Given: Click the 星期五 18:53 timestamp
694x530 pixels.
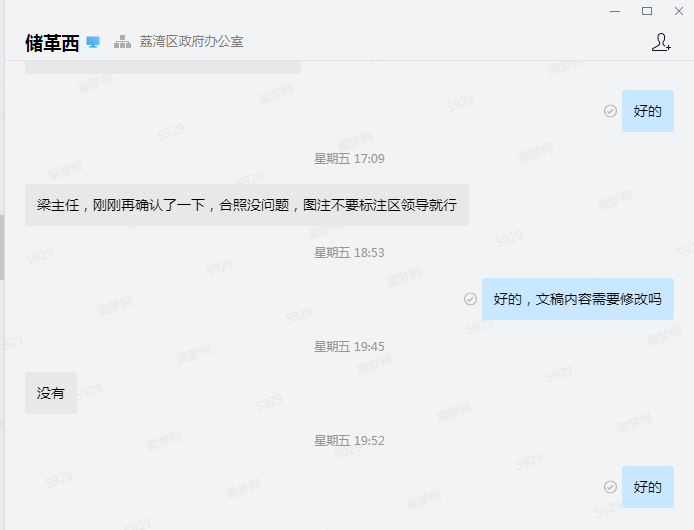Looking at the screenshot, I should [349, 252].
